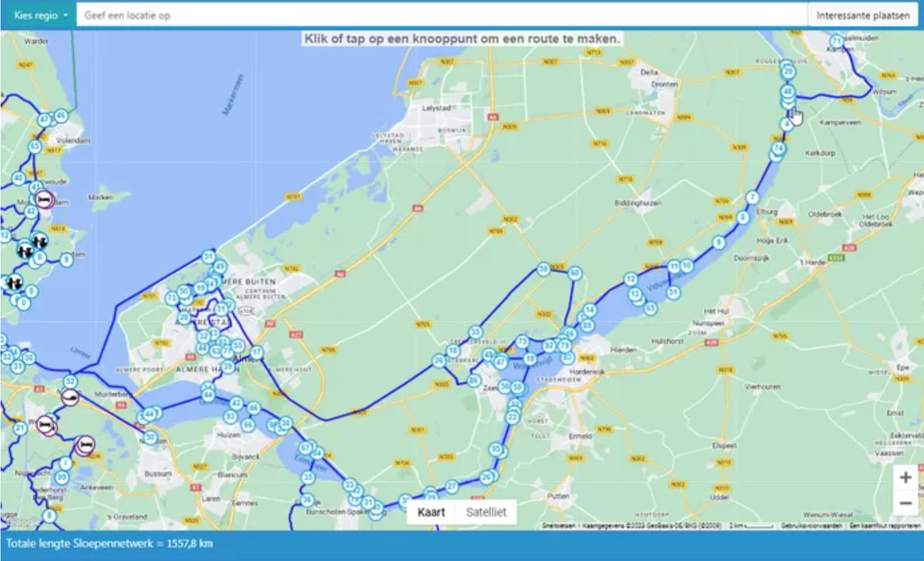The width and height of the screenshot is (924, 561).
Task: Select node 51 on the Veluwemeer
Action: point(674,292)
